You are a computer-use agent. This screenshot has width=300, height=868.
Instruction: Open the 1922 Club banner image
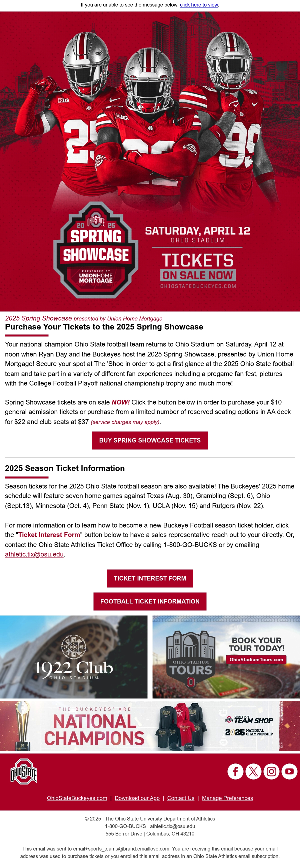click(x=74, y=657)
